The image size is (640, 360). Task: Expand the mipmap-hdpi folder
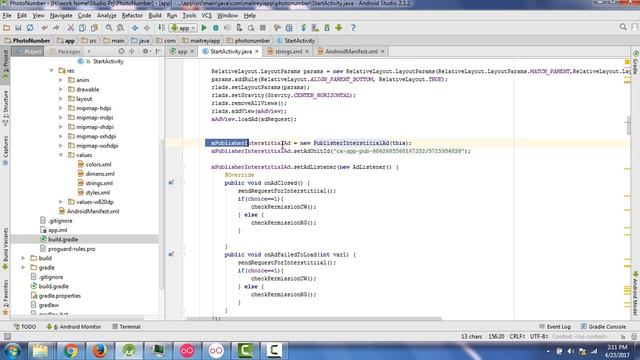pos(61,108)
